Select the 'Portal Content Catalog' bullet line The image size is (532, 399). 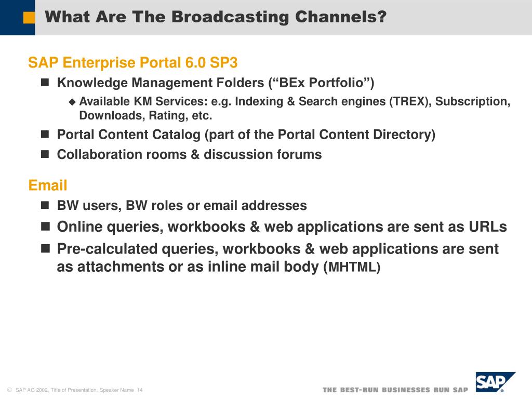pyautogui.click(x=246, y=135)
